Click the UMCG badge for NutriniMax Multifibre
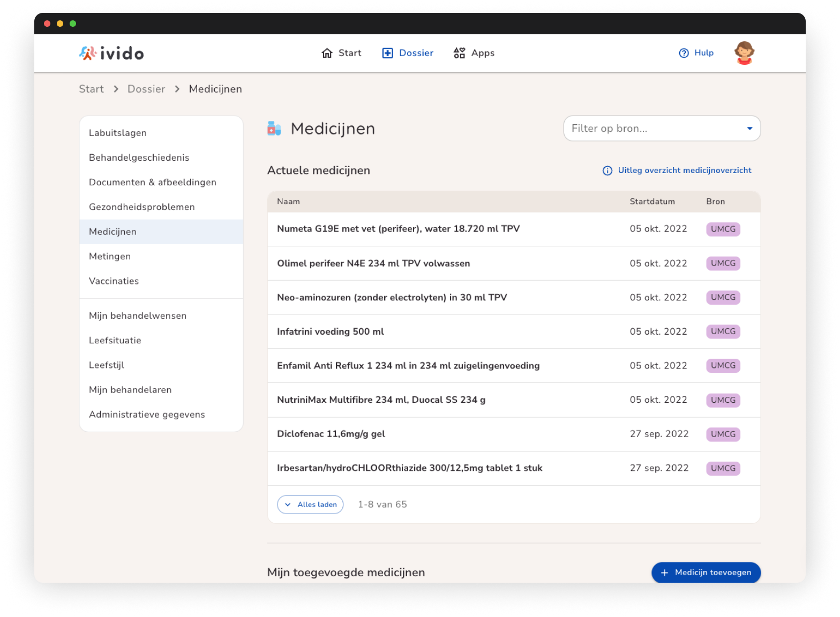This screenshot has width=840, height=617. 723,400
